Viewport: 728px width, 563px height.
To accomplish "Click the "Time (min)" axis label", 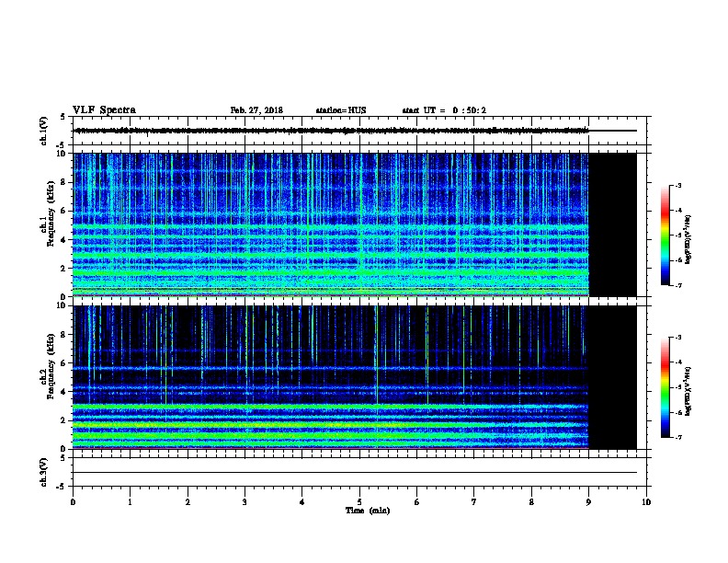I will (x=368, y=511).
